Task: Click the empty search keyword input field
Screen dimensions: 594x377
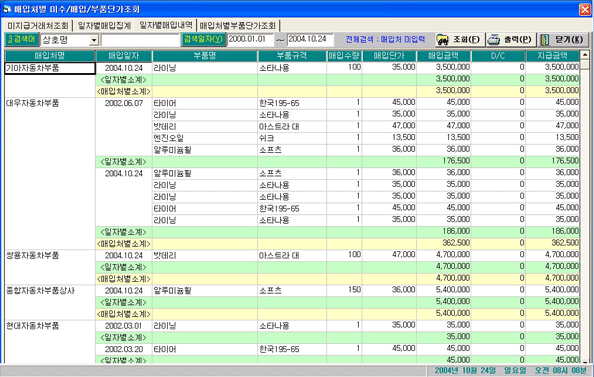Action: point(140,40)
